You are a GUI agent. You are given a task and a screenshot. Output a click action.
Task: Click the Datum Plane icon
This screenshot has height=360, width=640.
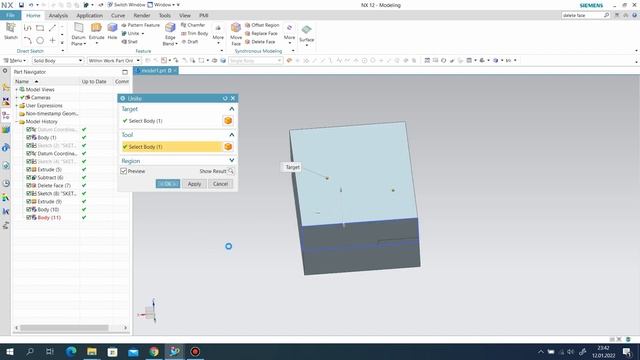[78, 28]
